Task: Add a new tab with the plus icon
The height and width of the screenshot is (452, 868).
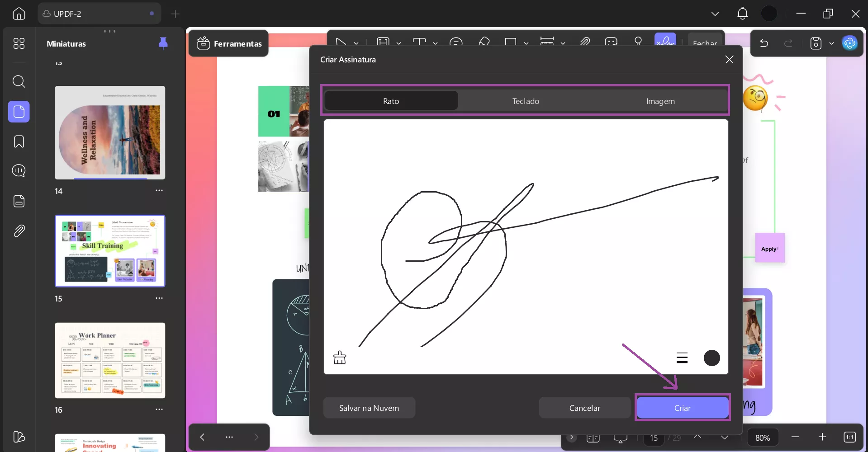Action: (x=175, y=14)
